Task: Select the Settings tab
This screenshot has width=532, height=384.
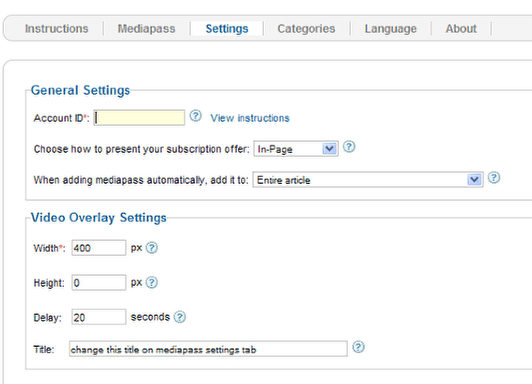Action: [x=227, y=29]
